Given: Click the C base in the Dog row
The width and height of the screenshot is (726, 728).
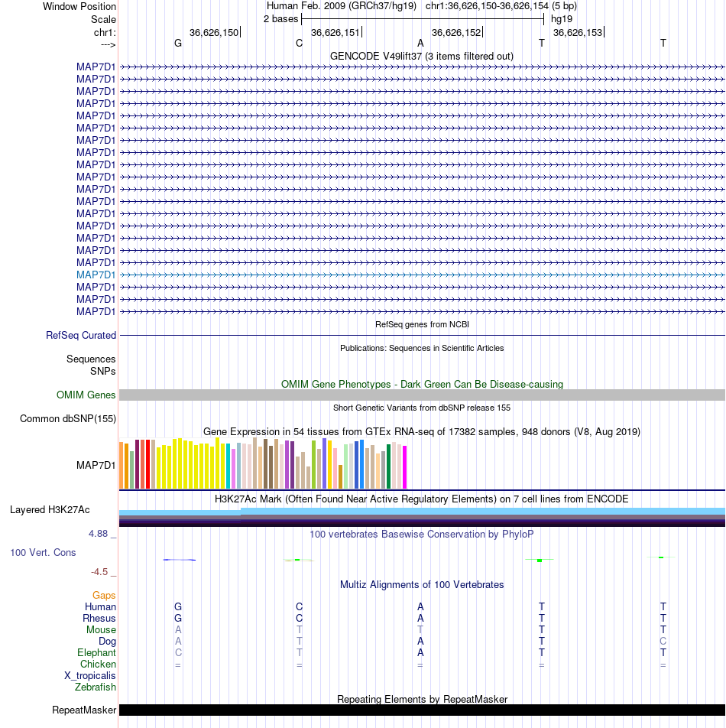Looking at the screenshot, I should (x=663, y=641).
